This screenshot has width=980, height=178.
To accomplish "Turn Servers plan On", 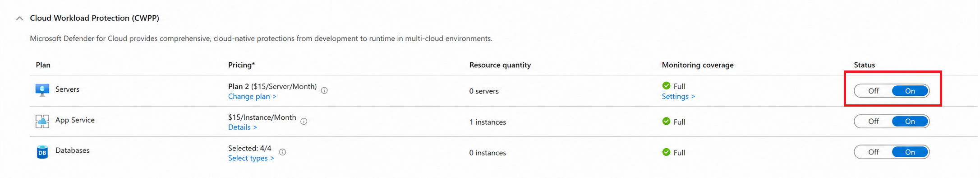I will [x=910, y=91].
